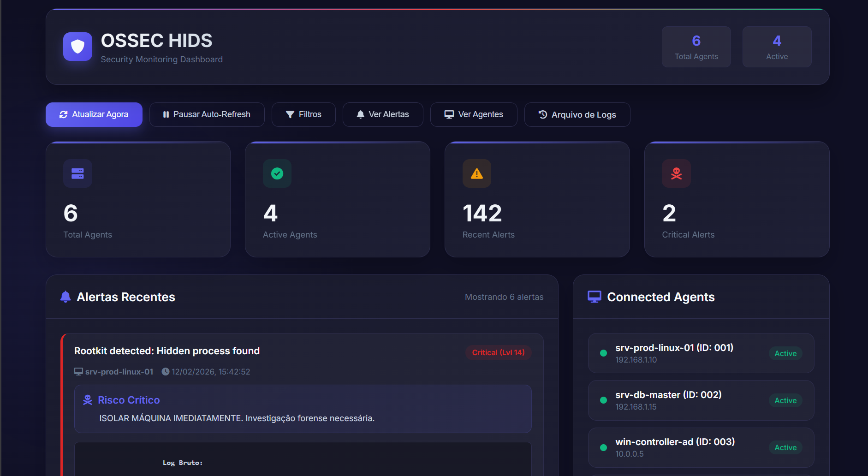Click the green check Active Agents icon

pos(277,173)
